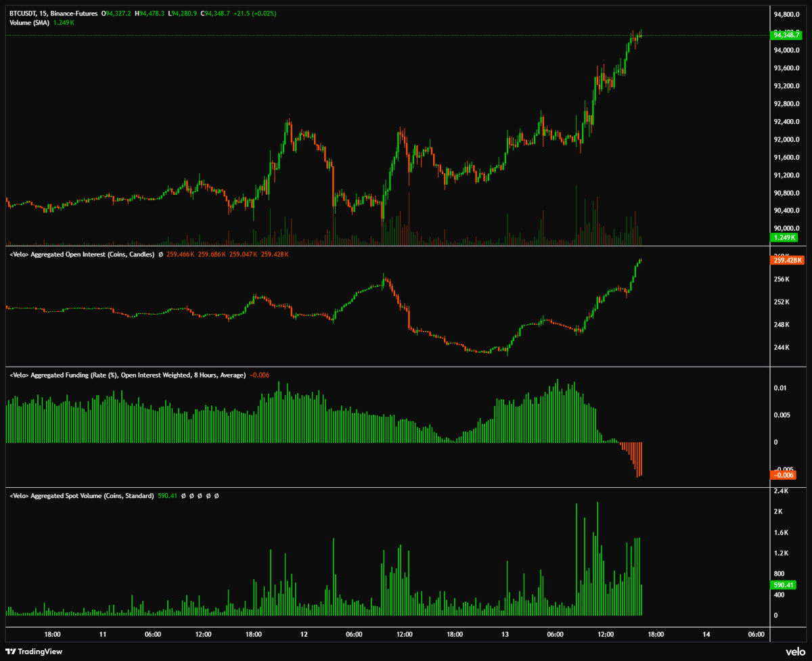Click date label 14 on time axis
Image resolution: width=812 pixels, height=661 pixels.
pos(706,635)
